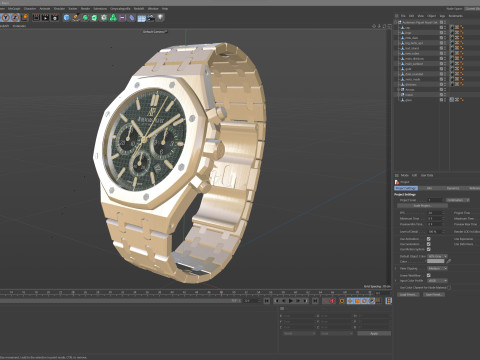The width and height of the screenshot is (480, 360).
Task: Click the FPS input field
Action: click(435, 213)
